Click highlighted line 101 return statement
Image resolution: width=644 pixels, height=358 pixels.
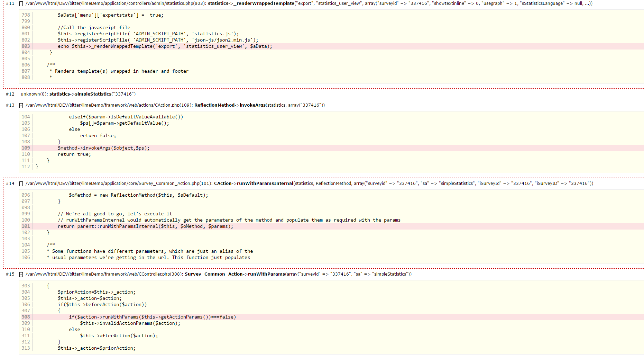pyautogui.click(x=145, y=226)
